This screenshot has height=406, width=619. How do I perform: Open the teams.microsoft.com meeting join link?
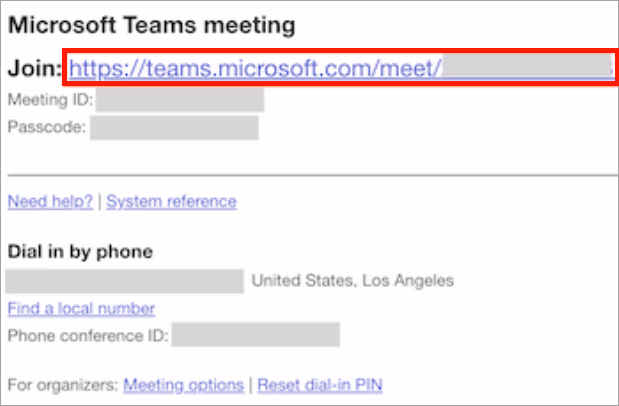point(256,68)
